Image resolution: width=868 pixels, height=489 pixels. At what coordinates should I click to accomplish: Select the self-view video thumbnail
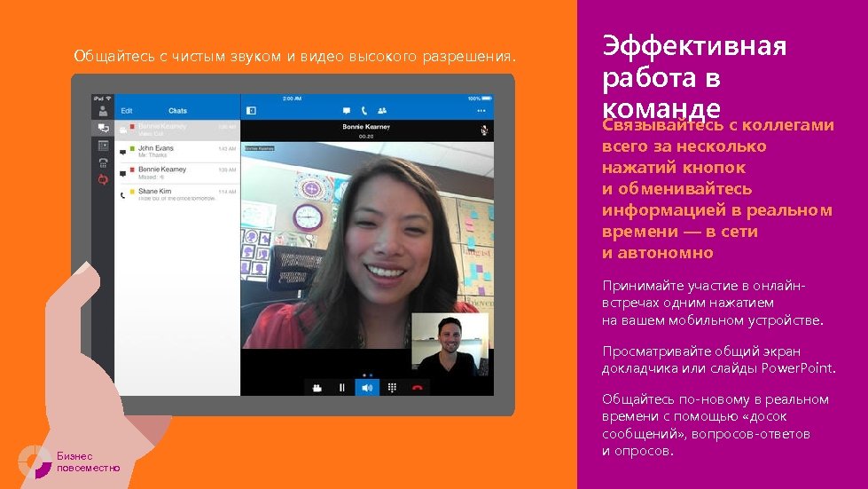pyautogui.click(x=450, y=344)
